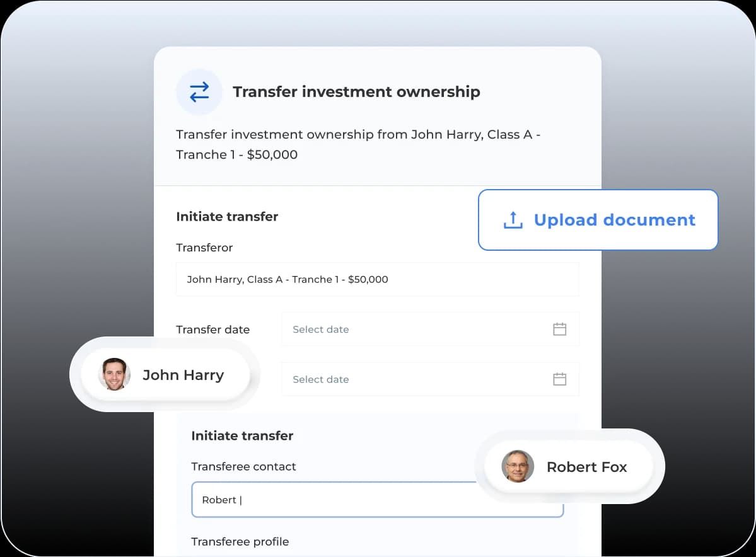Click Robert Fox's avatar photo
The width and height of the screenshot is (756, 557).
518,467
